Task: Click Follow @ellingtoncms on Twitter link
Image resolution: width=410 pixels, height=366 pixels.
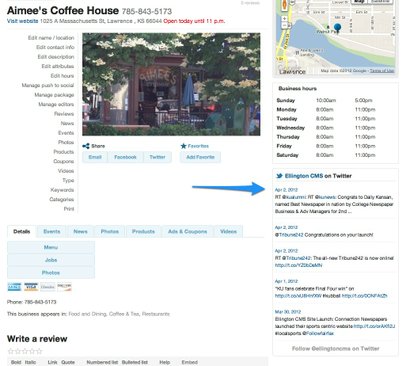Action: pyautogui.click(x=336, y=348)
